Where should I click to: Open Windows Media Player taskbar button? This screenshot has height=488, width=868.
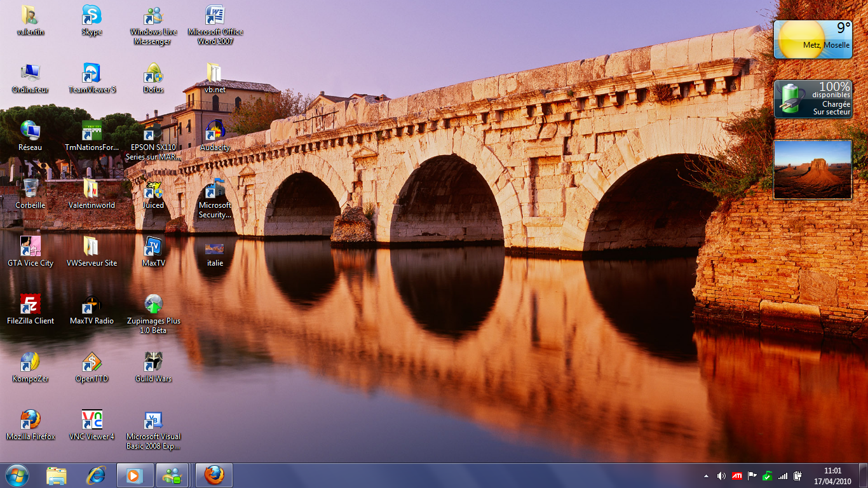(135, 475)
